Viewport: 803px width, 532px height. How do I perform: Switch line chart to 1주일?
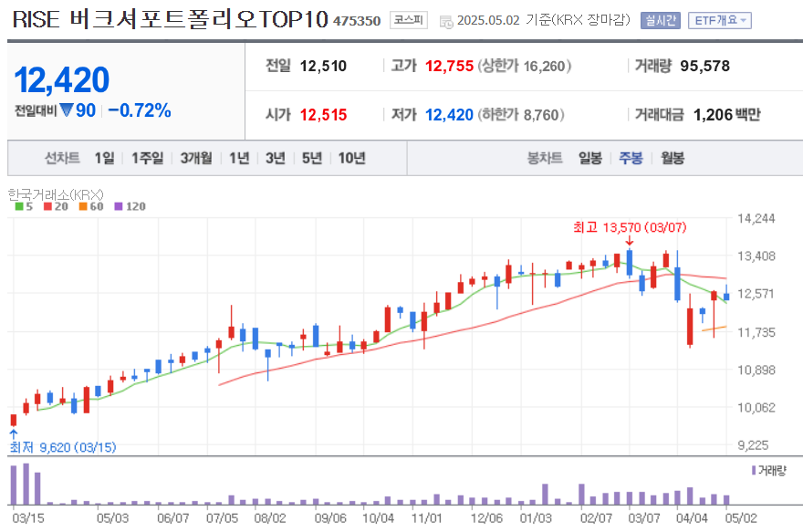[148, 158]
